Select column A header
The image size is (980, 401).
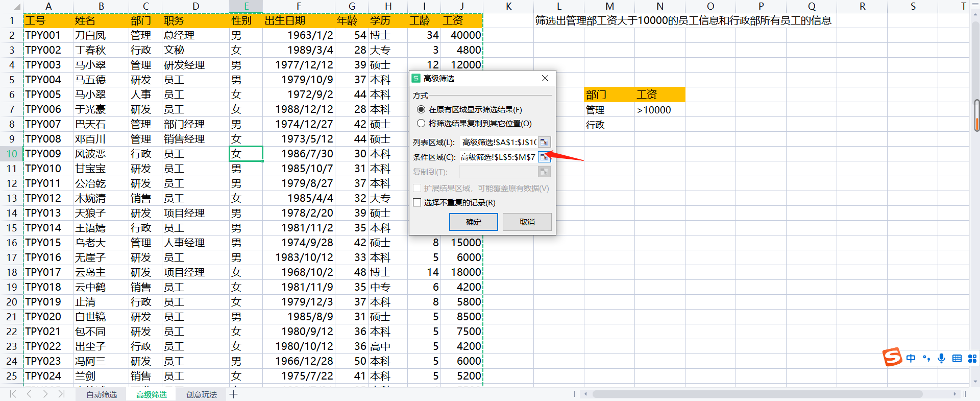pyautogui.click(x=48, y=7)
